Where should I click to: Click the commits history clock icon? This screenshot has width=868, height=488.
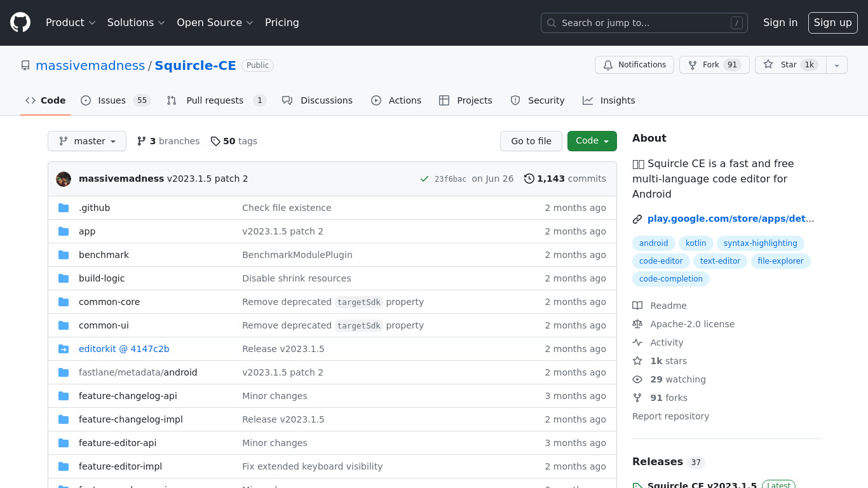529,179
